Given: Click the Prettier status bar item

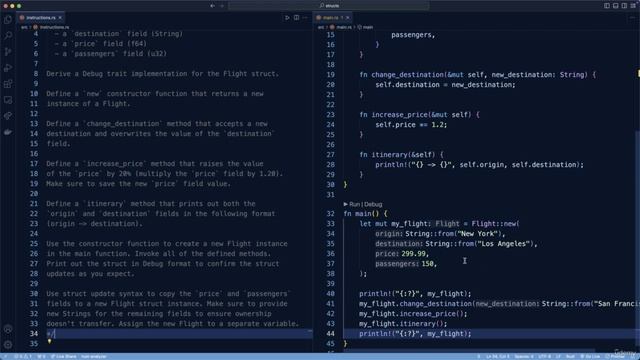Looking at the screenshot, I should 615,356.
